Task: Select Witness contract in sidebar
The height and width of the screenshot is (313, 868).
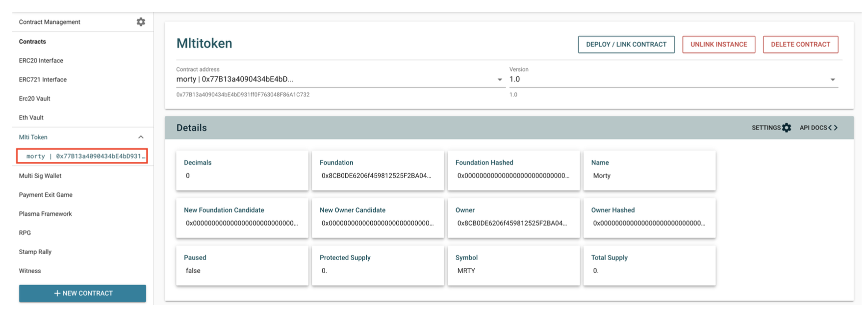Action: point(30,271)
